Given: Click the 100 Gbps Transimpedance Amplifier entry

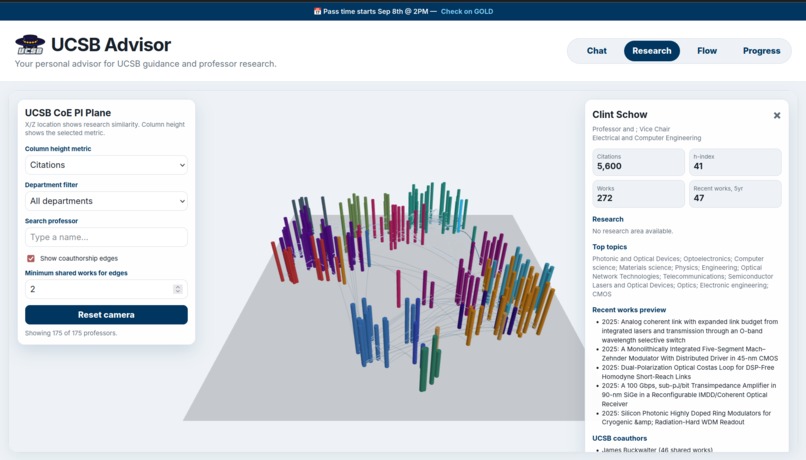Looking at the screenshot, I should point(689,395).
